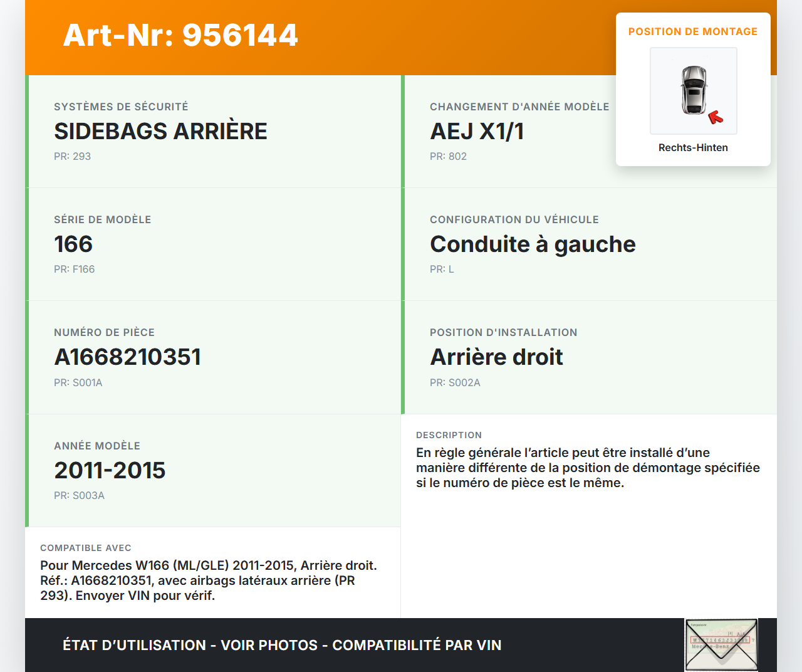This screenshot has height=672, width=802.
Task: Click the POSITION DE MONTAGE label
Action: [693, 31]
